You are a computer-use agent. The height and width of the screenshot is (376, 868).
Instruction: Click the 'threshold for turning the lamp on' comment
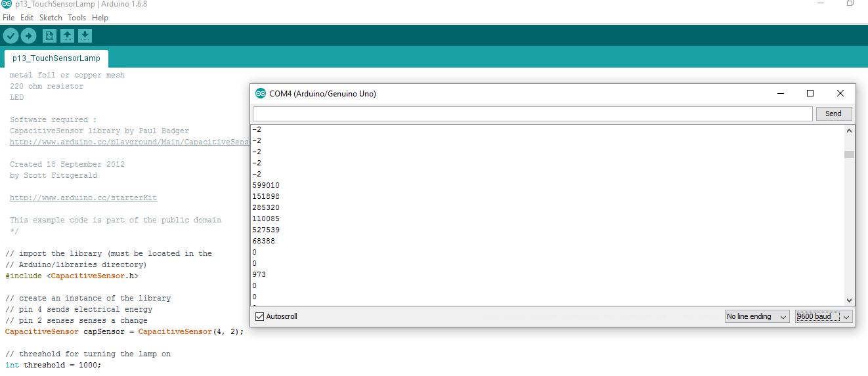tap(88, 354)
